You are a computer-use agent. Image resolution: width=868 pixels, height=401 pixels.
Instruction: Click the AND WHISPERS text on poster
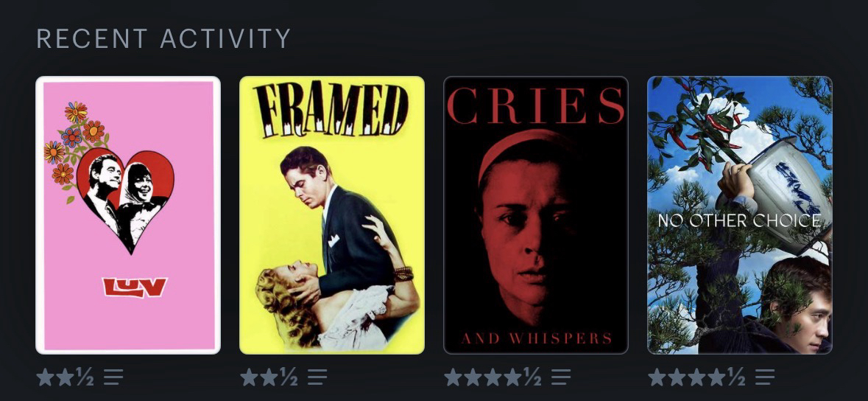pyautogui.click(x=537, y=338)
